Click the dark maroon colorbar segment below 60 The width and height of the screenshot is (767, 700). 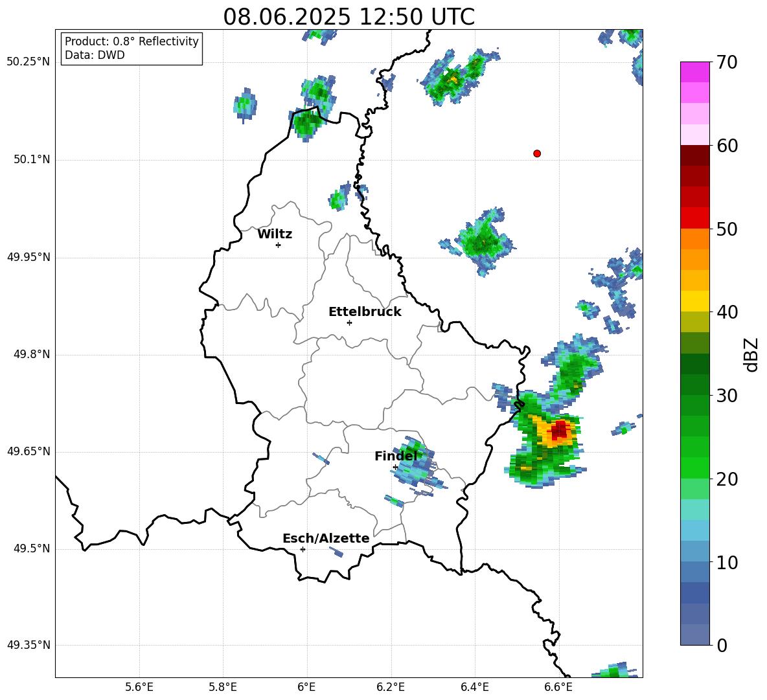694,155
